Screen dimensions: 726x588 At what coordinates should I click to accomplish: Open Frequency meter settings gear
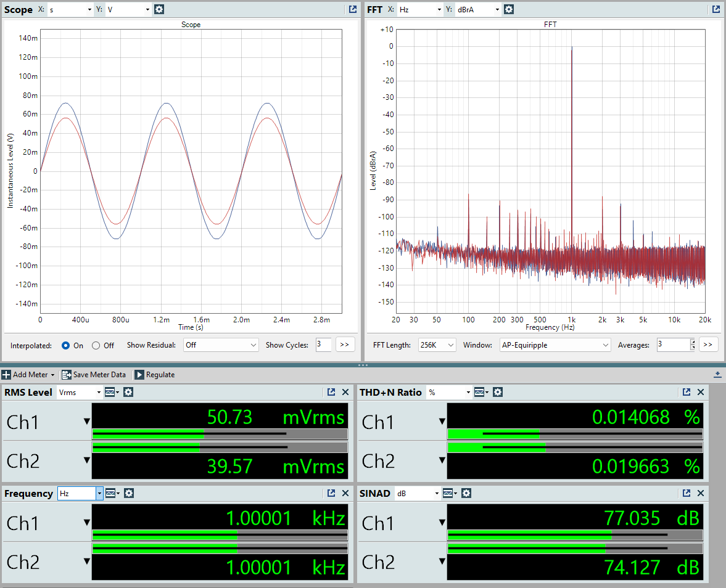pyautogui.click(x=129, y=493)
